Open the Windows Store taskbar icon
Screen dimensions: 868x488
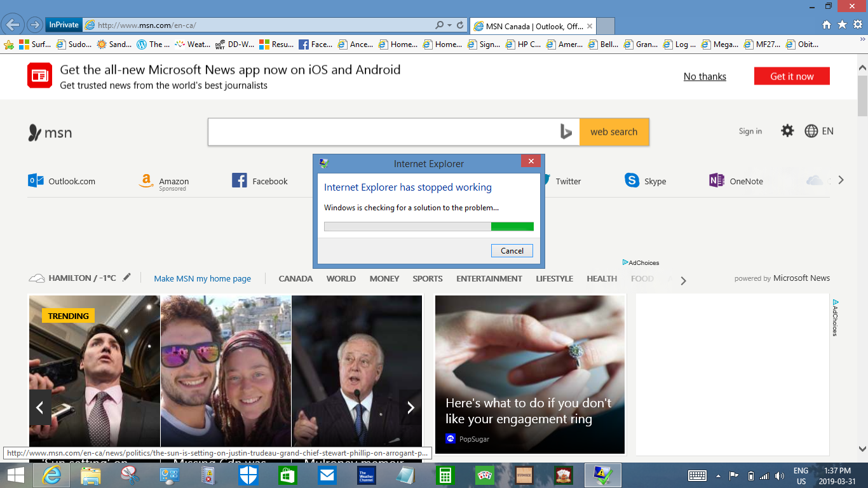tap(288, 475)
